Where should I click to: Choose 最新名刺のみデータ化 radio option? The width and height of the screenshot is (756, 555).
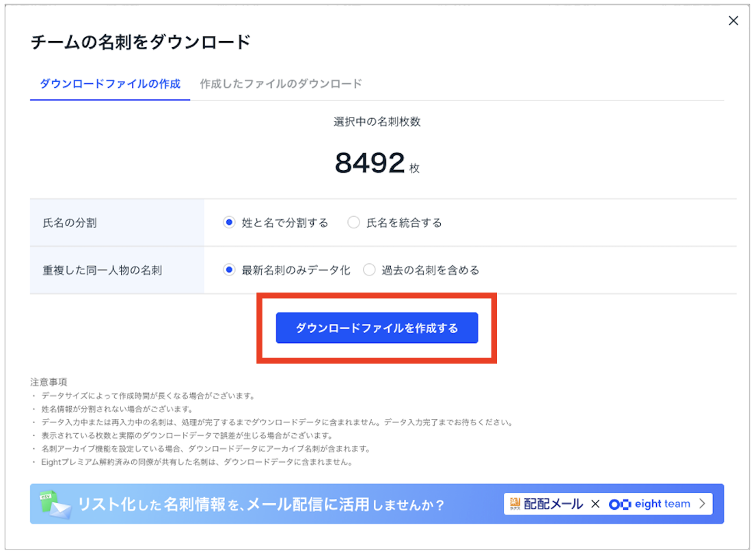230,270
